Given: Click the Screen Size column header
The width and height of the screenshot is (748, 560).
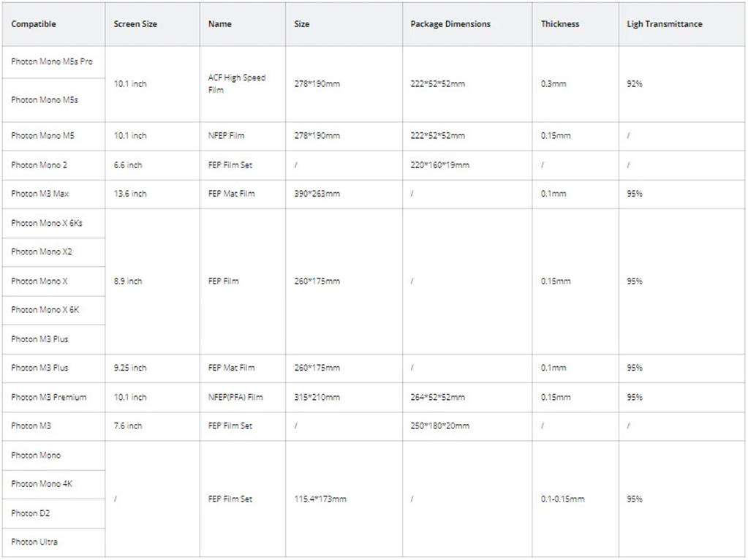Looking at the screenshot, I should click(152, 24).
